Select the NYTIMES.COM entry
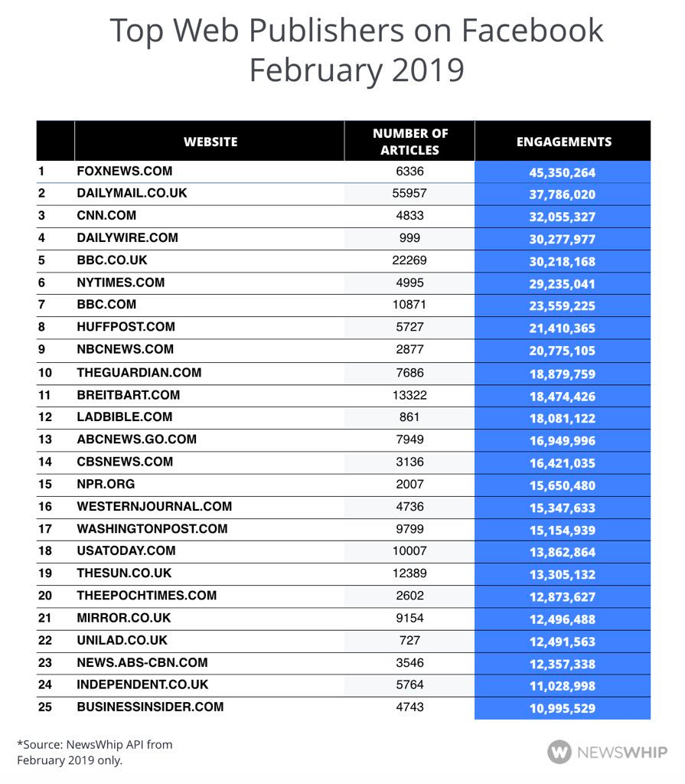The height and width of the screenshot is (784, 685). coord(120,283)
